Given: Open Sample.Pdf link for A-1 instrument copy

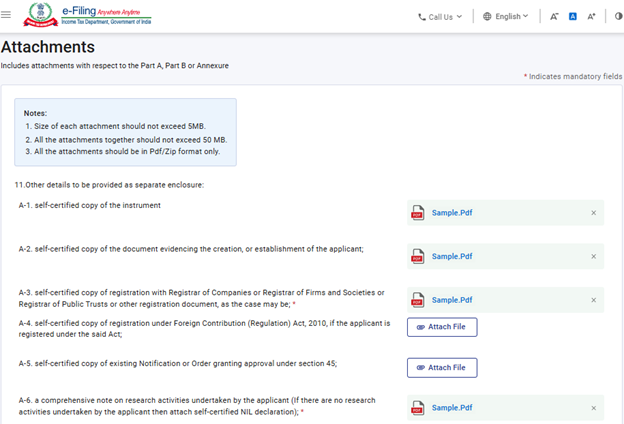Looking at the screenshot, I should pyautogui.click(x=452, y=213).
